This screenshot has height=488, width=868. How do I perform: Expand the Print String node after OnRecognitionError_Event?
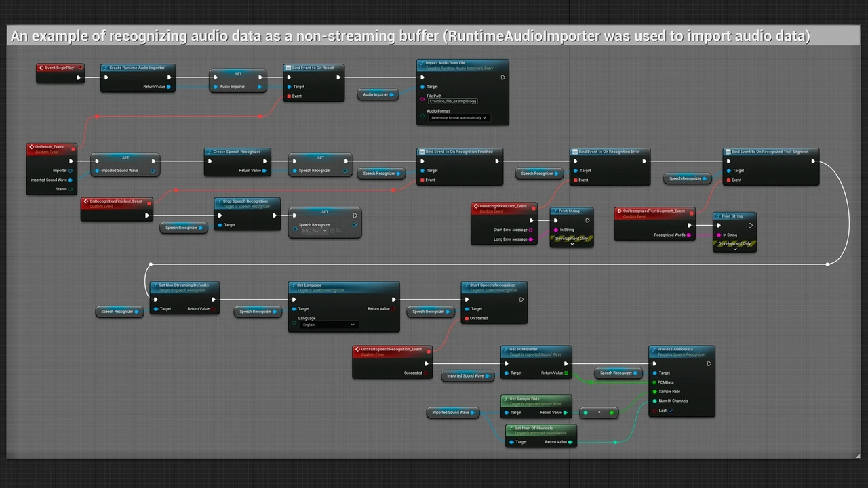coord(572,245)
